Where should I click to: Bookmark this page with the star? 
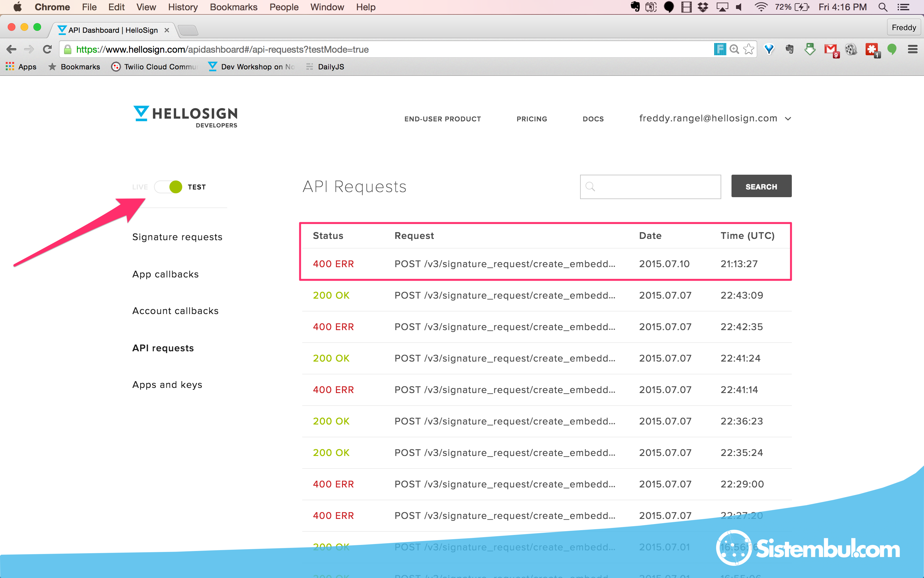click(749, 49)
